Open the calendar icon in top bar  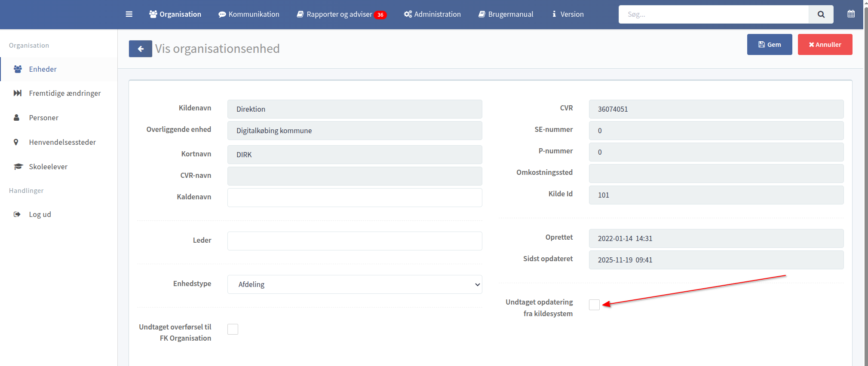tap(851, 14)
